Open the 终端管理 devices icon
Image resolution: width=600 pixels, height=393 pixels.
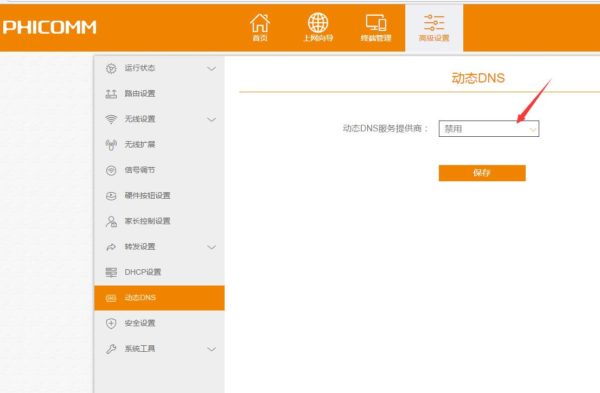(376, 23)
